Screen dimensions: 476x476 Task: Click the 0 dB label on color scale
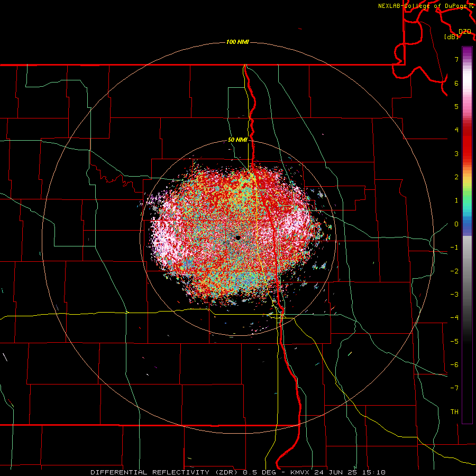[456, 224]
